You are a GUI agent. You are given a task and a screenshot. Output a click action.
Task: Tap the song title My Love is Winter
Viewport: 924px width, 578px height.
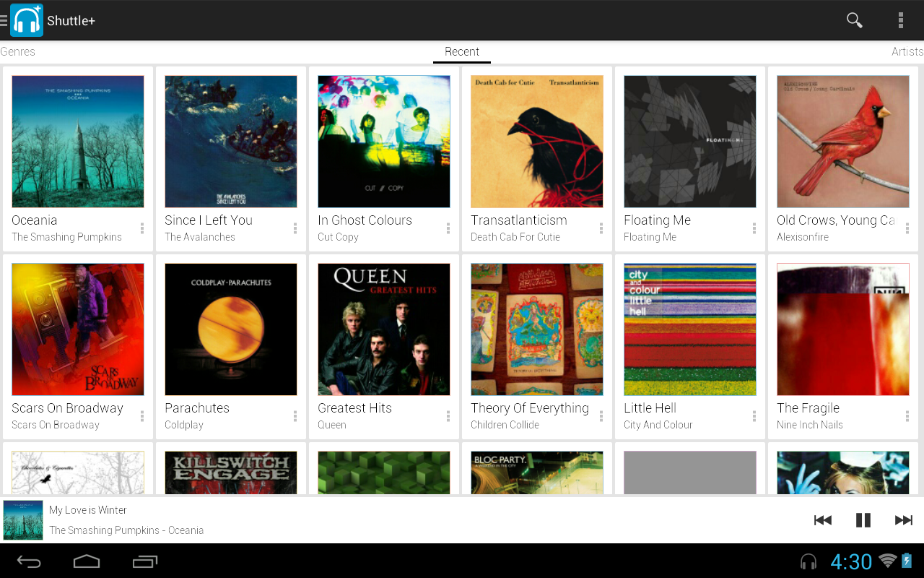[x=87, y=509]
